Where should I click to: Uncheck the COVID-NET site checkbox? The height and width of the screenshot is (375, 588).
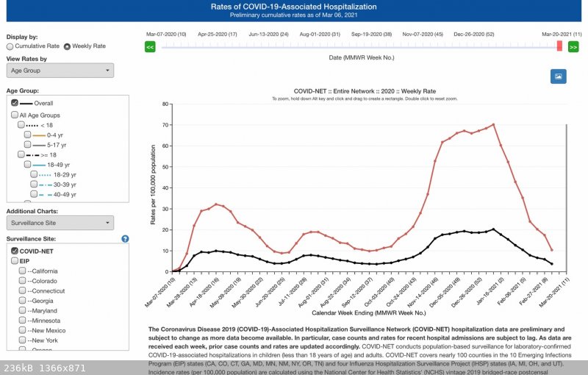(x=15, y=251)
